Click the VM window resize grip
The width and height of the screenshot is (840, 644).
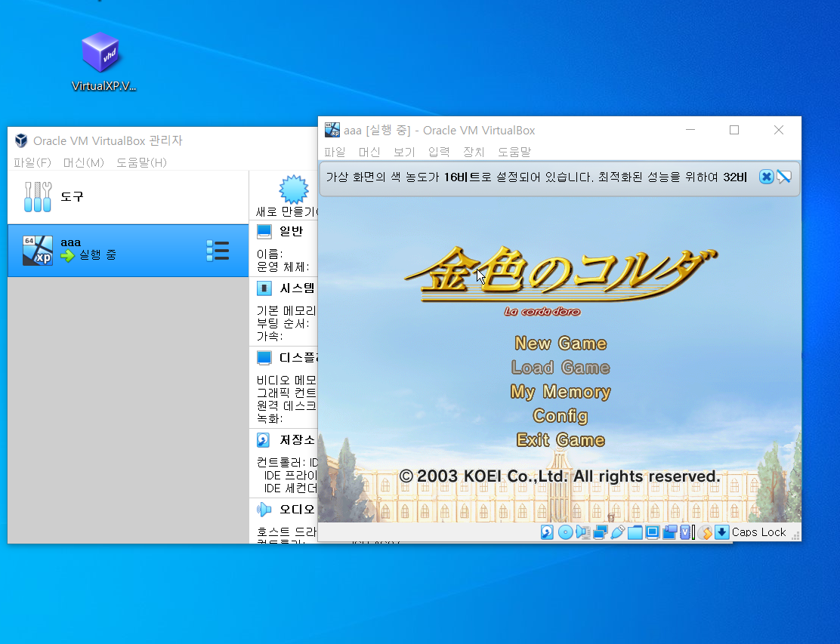(795, 535)
